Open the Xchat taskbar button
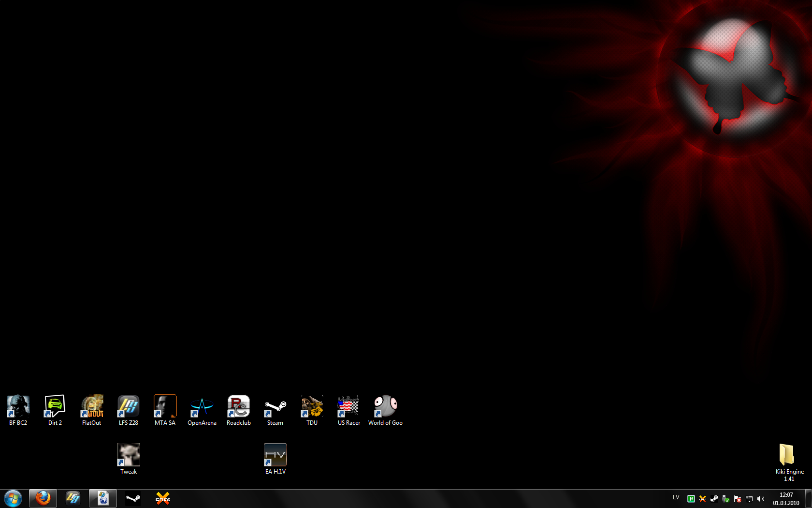Screen dimensions: 812x508 coord(163,498)
